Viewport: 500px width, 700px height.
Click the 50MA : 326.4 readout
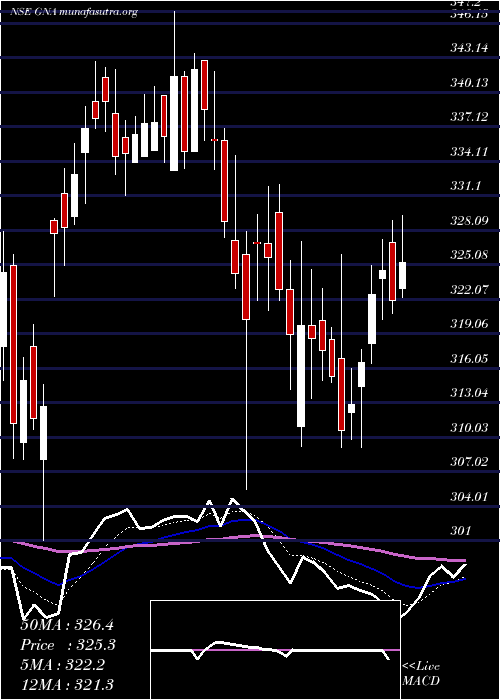pyautogui.click(x=68, y=625)
